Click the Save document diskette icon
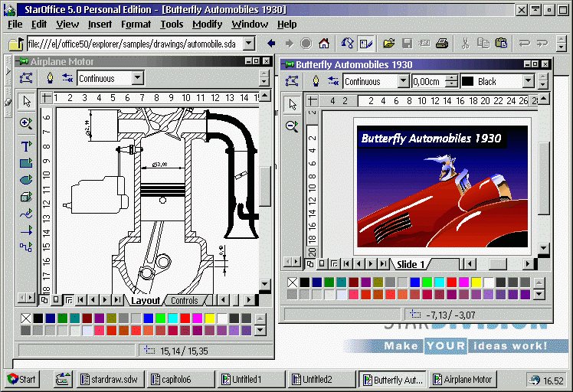The height and width of the screenshot is (392, 573). pos(407,44)
